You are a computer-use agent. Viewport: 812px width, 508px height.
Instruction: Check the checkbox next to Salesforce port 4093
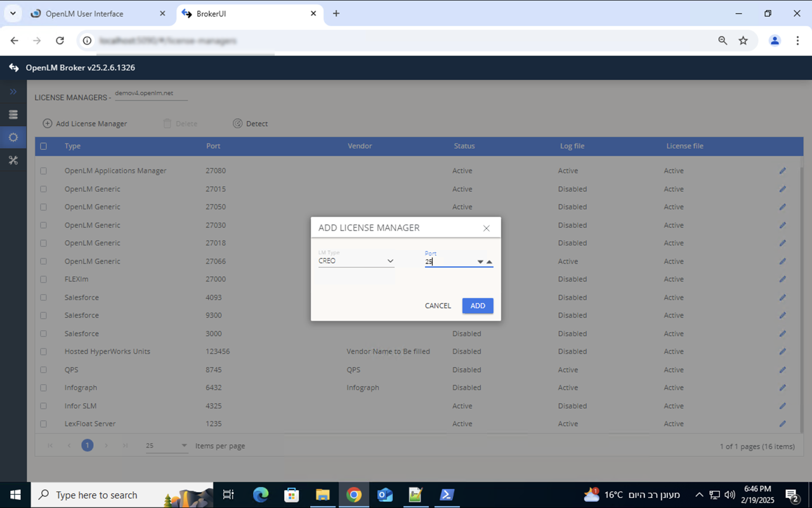click(x=43, y=297)
